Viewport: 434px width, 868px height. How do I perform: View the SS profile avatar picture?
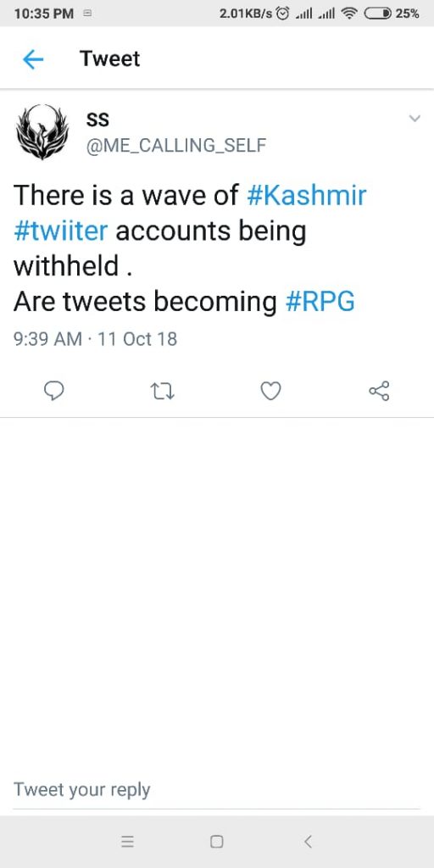coord(42,131)
